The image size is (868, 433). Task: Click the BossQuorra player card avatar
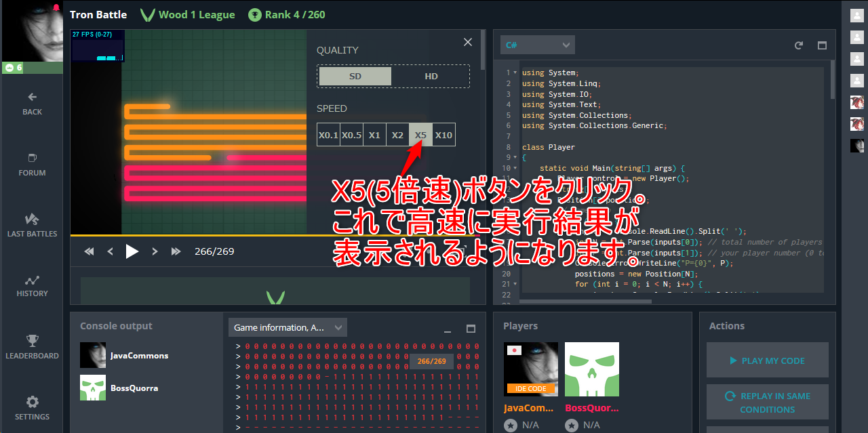pos(592,369)
